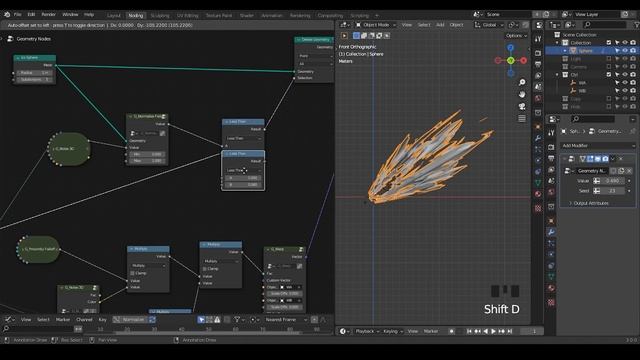This screenshot has height=360, width=640.
Task: Click the blue Z axis gizmo
Action: coord(511,48)
